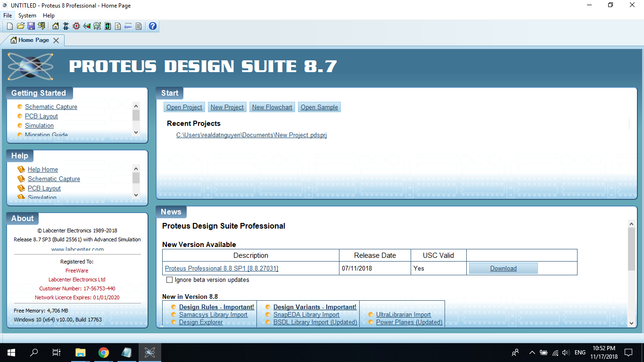Toggle Ignore beta version updates checkbox

click(170, 280)
